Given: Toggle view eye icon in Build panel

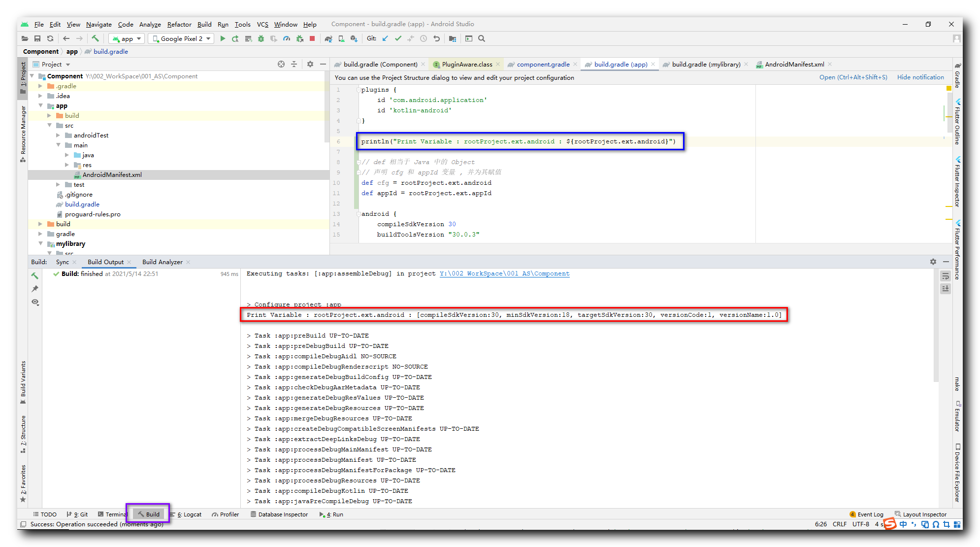Looking at the screenshot, I should [35, 302].
